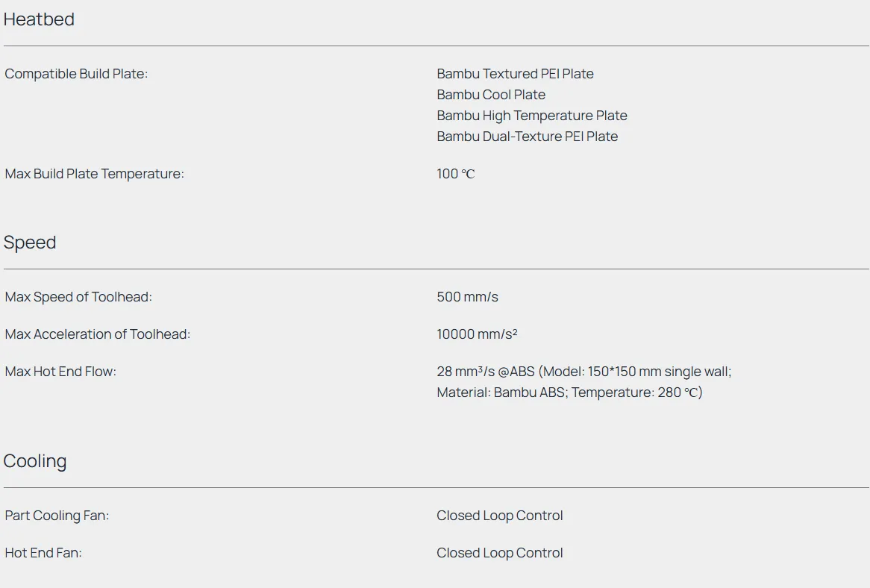Select Bambu Dual-Texture PEI Plate text
The width and height of the screenshot is (870, 588).
click(527, 137)
